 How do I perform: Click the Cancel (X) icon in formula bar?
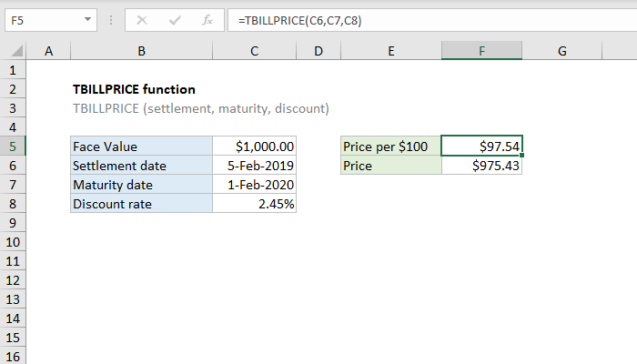[142, 20]
